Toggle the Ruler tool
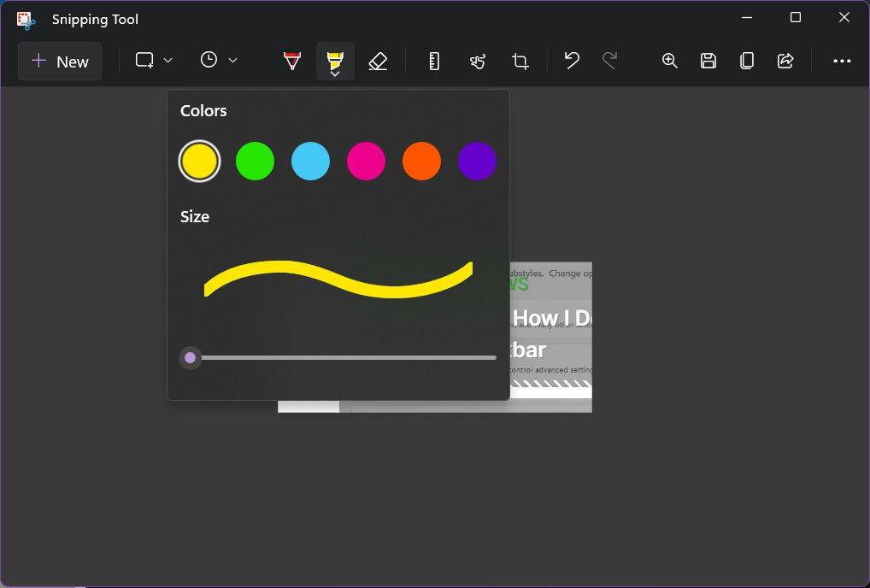The image size is (870, 588). click(x=434, y=61)
